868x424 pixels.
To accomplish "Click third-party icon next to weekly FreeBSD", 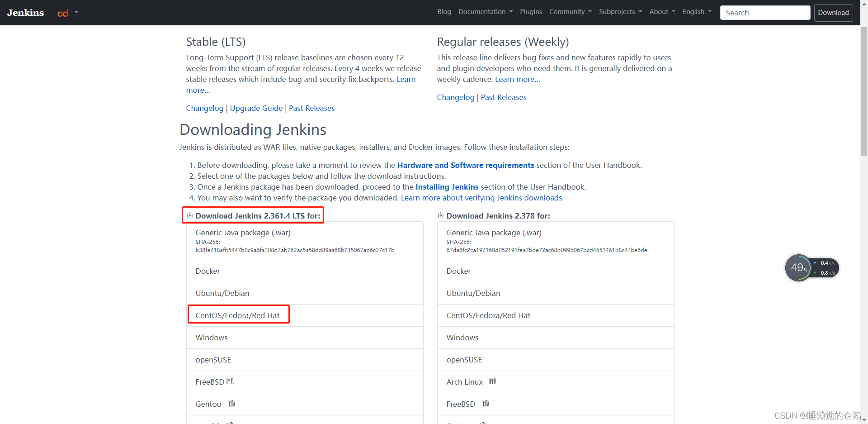I will tap(486, 404).
